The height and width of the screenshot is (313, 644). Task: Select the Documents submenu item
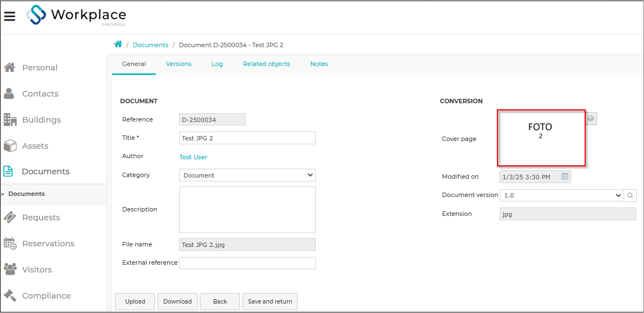(x=27, y=194)
